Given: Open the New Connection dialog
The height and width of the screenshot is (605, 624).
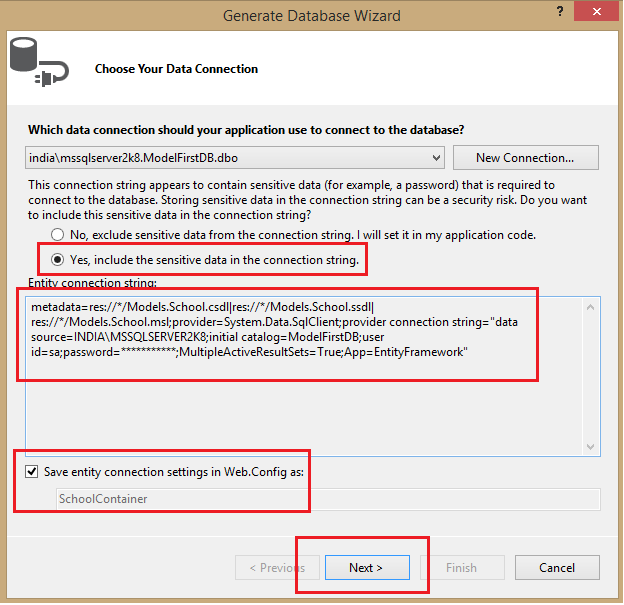Looking at the screenshot, I should (x=525, y=158).
